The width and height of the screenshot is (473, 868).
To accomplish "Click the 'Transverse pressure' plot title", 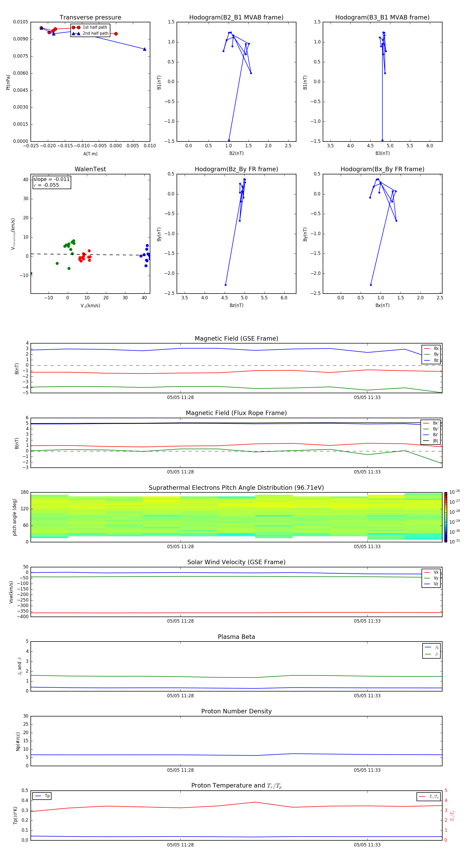I will pos(90,17).
